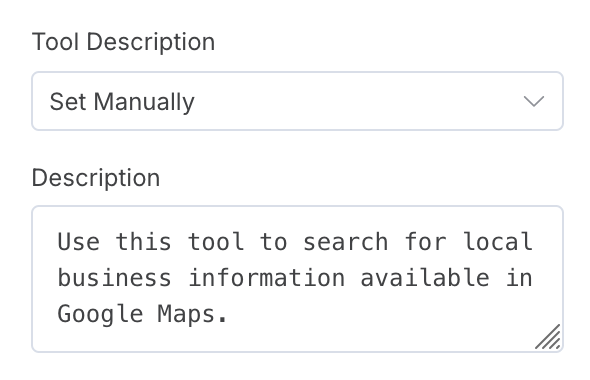590x380 pixels.
Task: Focus the Description text area
Action: coord(297,279)
